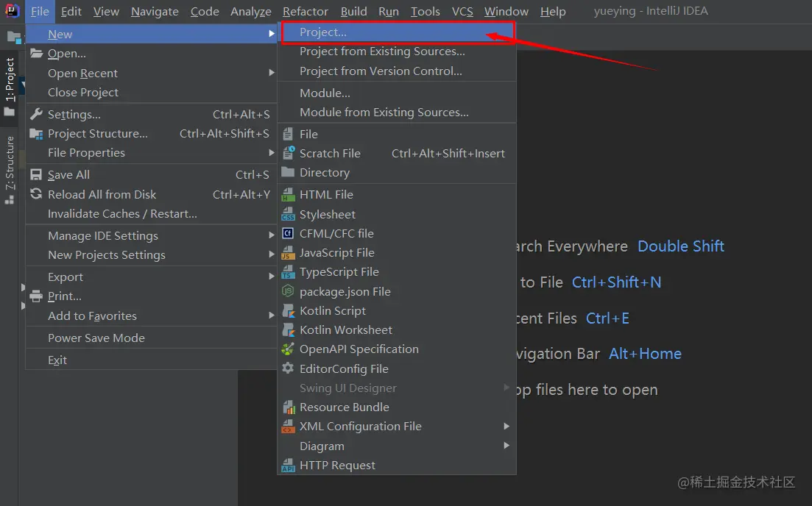
Task: Open the VCS menu
Action: [x=462, y=11]
